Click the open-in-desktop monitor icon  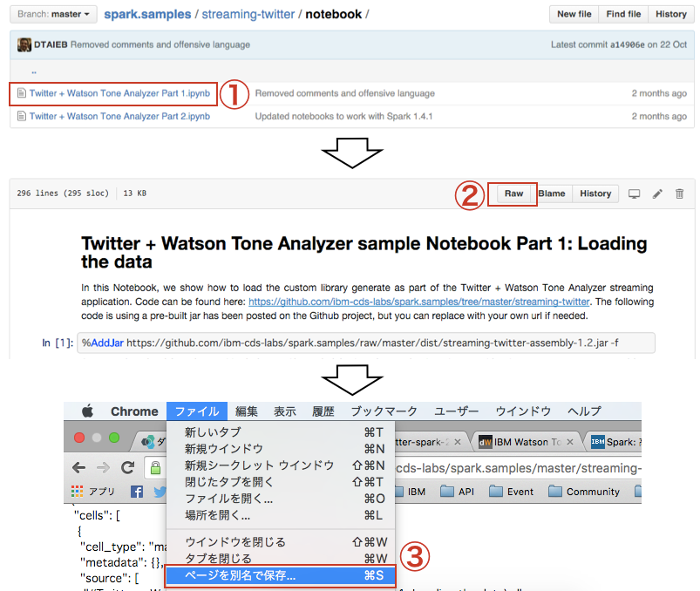(634, 194)
